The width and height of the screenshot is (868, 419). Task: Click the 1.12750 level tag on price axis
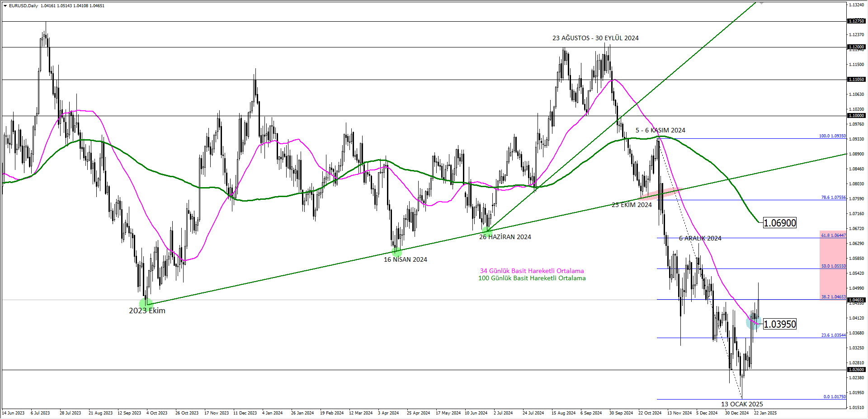click(856, 21)
